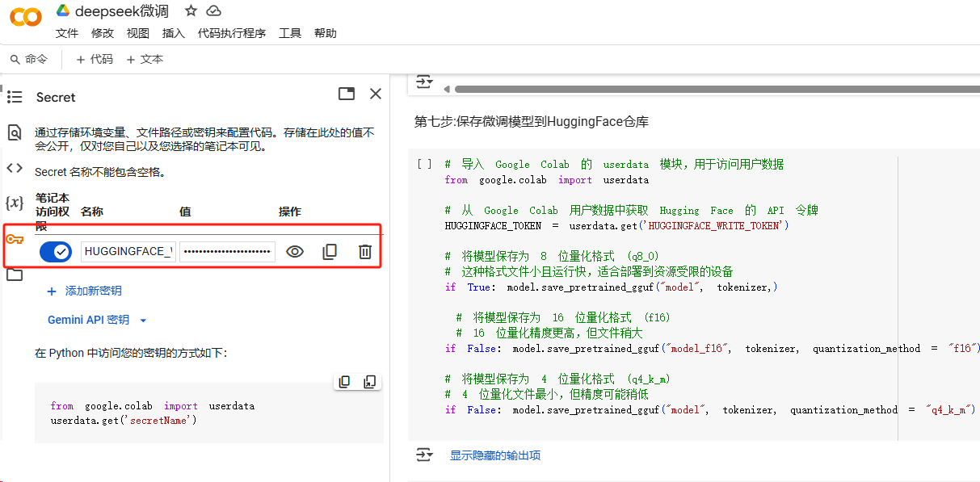The image size is (980, 482).
Task: Toggle notebook access for HUGGINGFACE secret
Action: [x=56, y=252]
